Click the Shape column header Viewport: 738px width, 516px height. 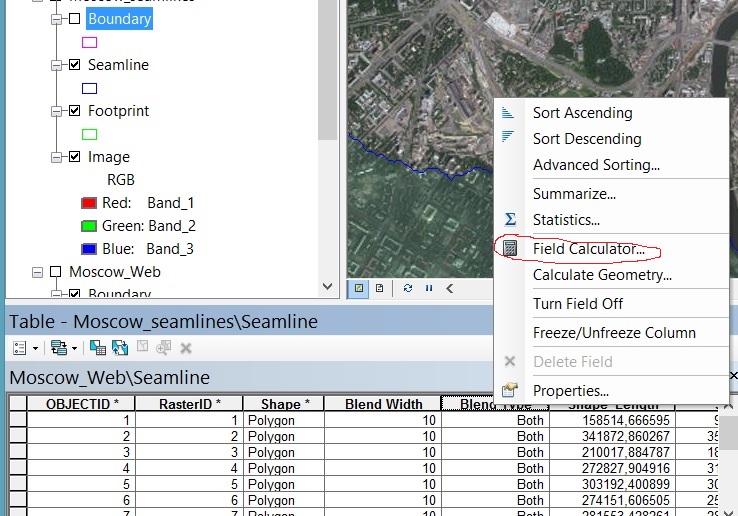tap(284, 404)
